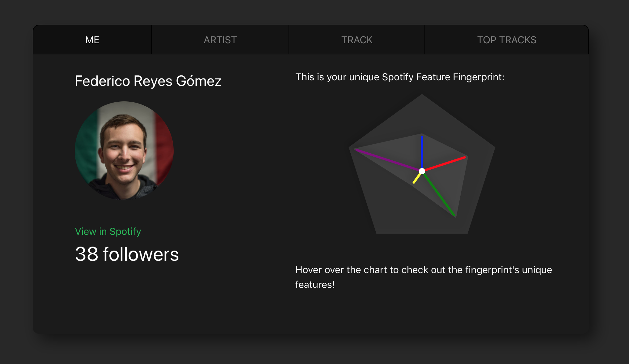Screen dimensions: 629x364
Task: Switch to the ME tab
Action: (x=92, y=40)
